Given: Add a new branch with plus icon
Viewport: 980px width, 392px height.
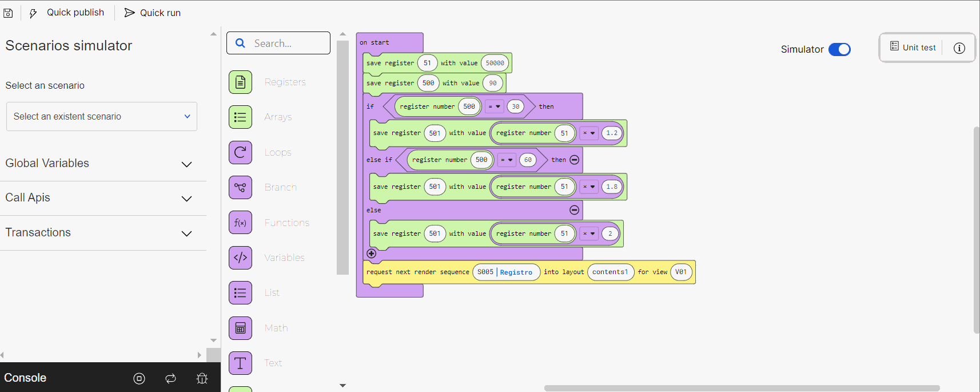Looking at the screenshot, I should (371, 254).
